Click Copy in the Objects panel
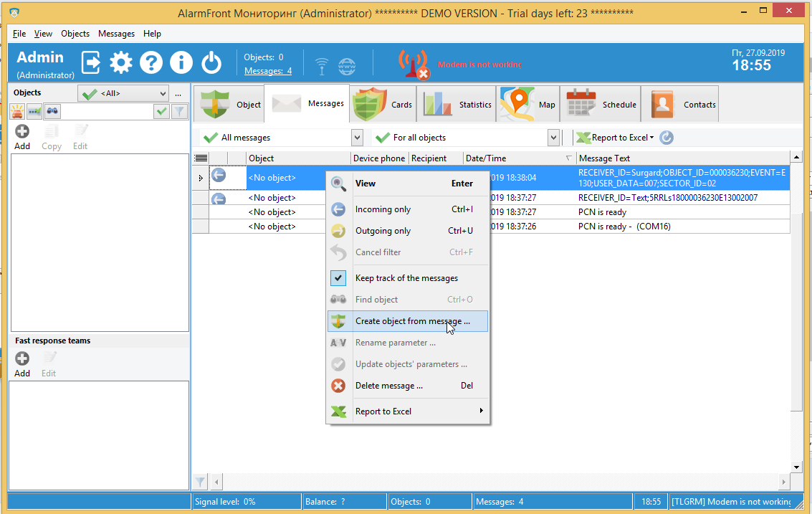812x514 pixels. pos(52,138)
